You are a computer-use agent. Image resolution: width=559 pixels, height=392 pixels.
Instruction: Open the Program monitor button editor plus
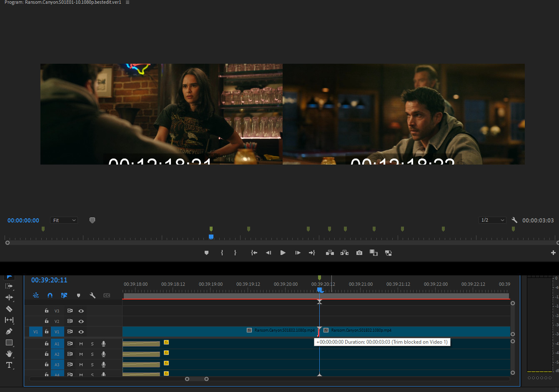pyautogui.click(x=553, y=253)
